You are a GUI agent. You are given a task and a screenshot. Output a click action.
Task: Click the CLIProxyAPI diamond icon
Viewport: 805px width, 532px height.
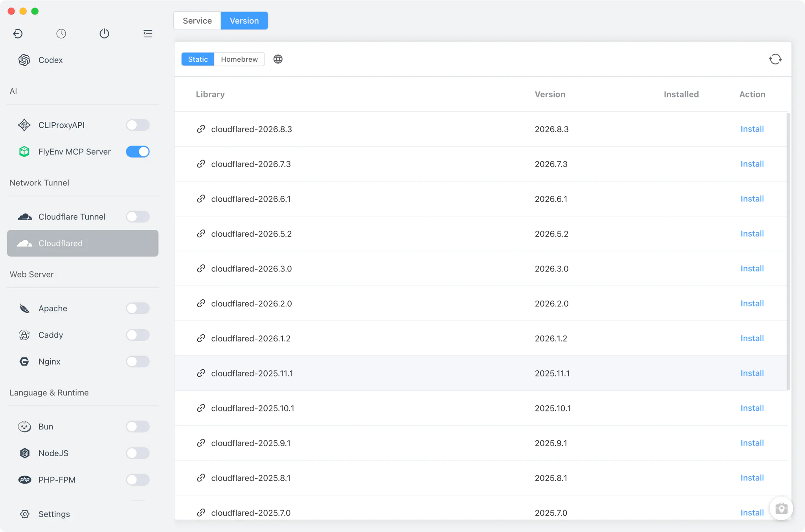click(24, 125)
